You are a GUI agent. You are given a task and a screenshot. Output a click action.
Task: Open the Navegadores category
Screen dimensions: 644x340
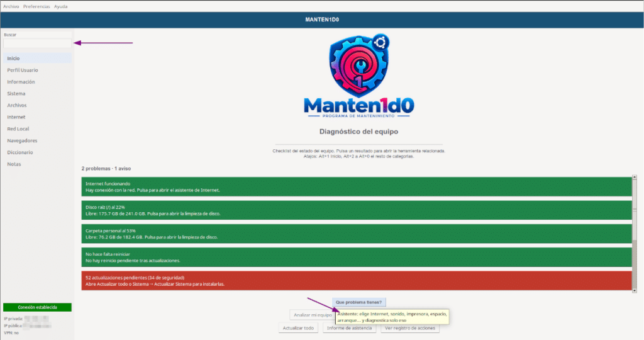tap(37, 140)
